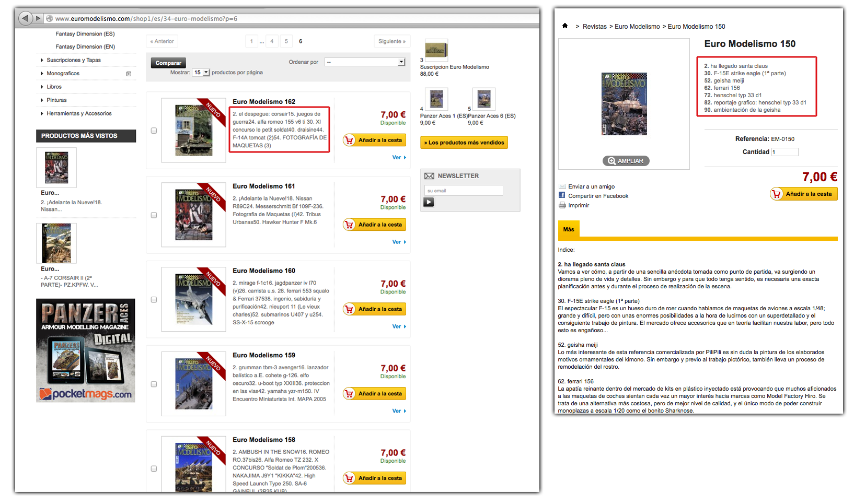This screenshot has height=504, width=854.
Task: Click the printer icon for Imprimir
Action: click(562, 205)
